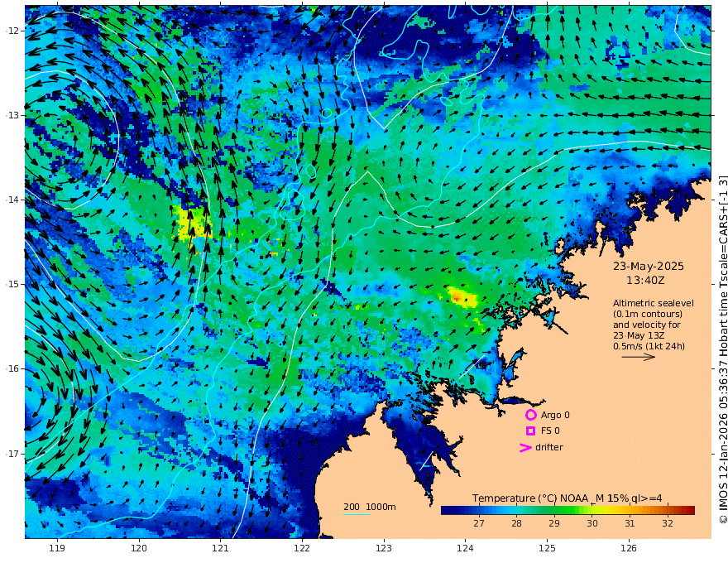Click longitude axis label 125
Viewport: 728px width, 563px height.
[547, 548]
